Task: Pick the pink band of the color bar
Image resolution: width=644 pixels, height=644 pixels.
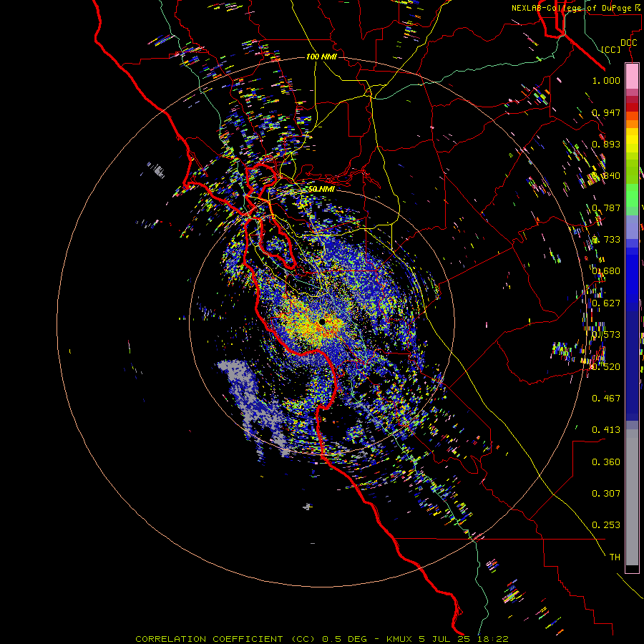Action: coord(632,77)
